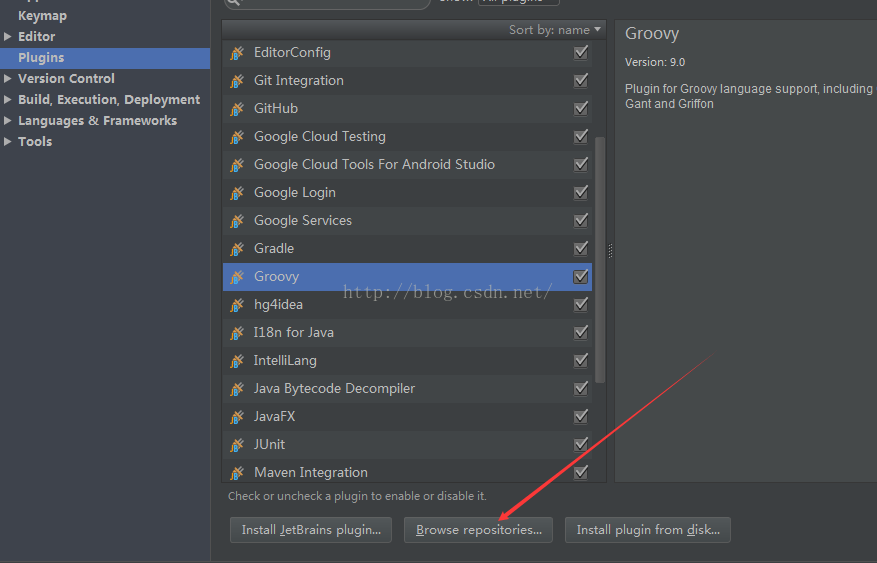Viewport: 877px width, 563px height.
Task: Uncheck the Groovy plugin checkbox
Action: coord(581,276)
